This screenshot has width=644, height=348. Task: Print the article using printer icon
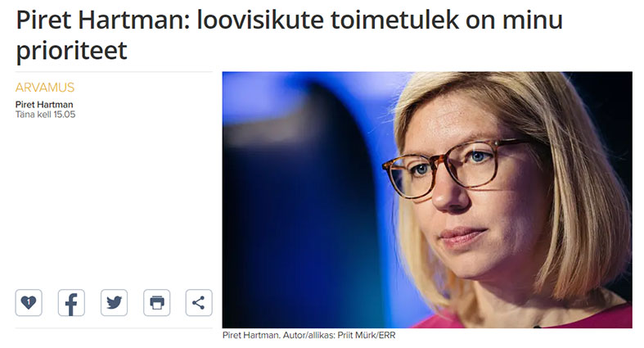[157, 303]
